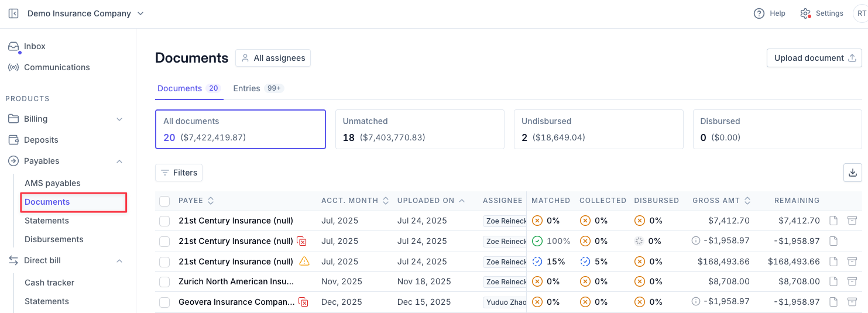The image size is (868, 313).
Task: Open the document file icon for Zurich row
Action: [x=834, y=281]
